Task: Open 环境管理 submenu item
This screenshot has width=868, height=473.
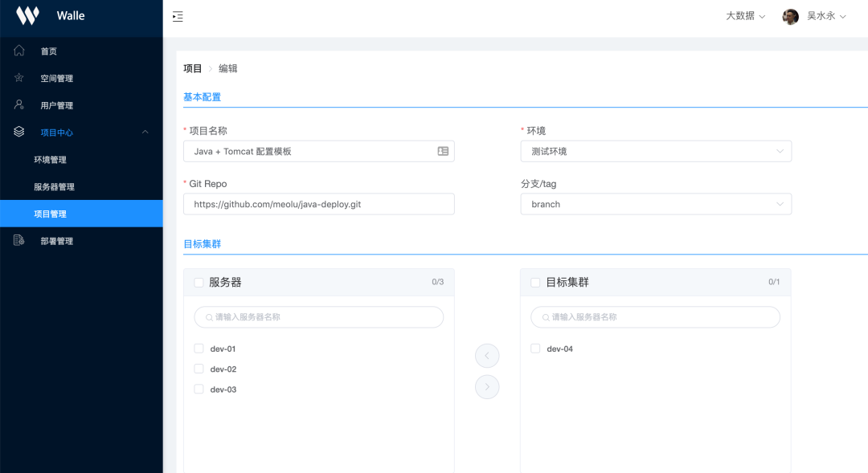Action: 81,159
